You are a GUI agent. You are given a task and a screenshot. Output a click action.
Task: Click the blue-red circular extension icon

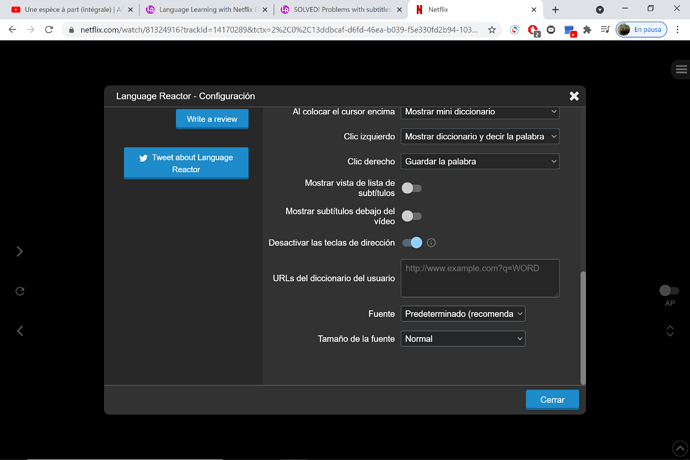click(x=514, y=29)
